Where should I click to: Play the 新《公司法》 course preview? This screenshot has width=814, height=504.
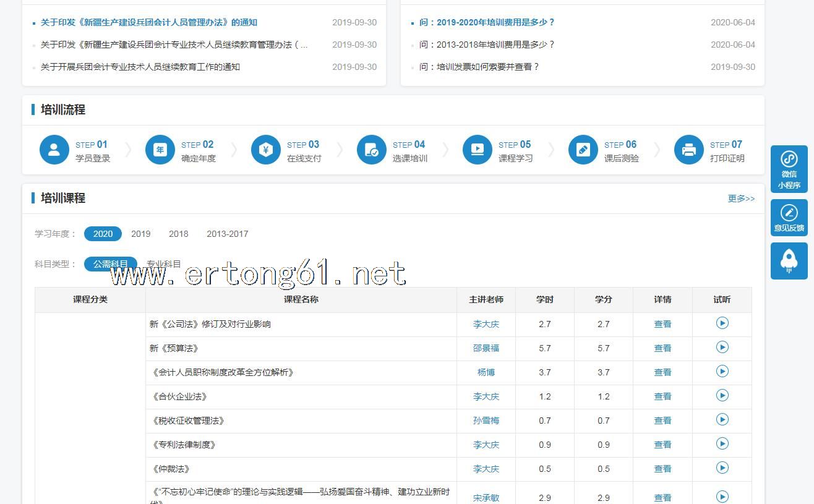point(722,323)
